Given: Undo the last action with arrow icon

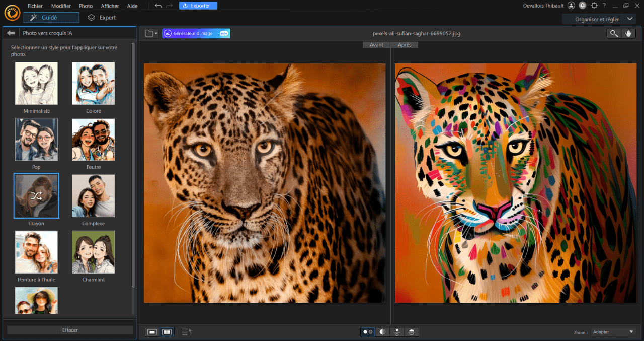Looking at the screenshot, I should (158, 6).
